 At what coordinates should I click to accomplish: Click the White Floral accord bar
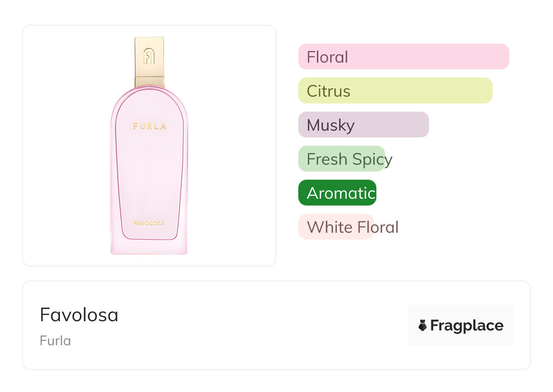tap(336, 227)
